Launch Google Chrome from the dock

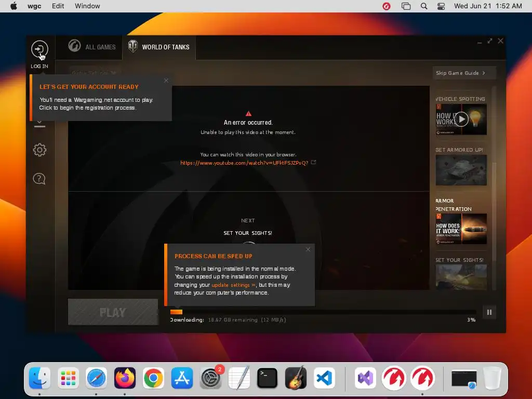pos(153,378)
